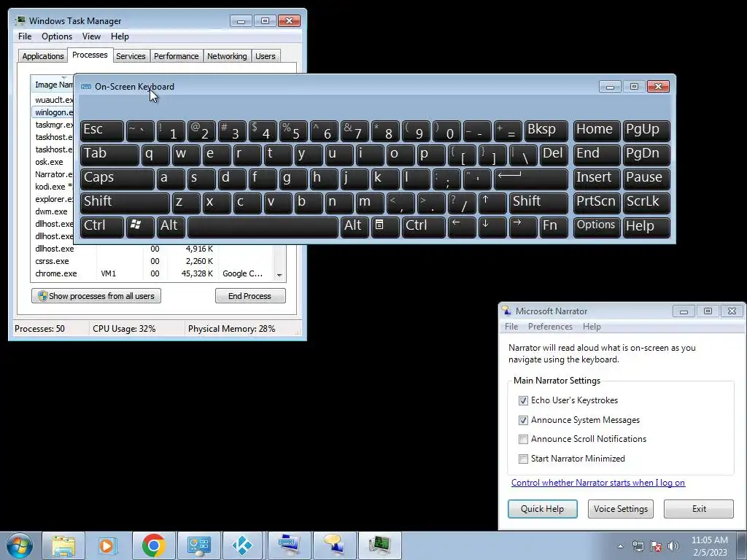Launch Windows Media Player from taskbar

click(108, 545)
